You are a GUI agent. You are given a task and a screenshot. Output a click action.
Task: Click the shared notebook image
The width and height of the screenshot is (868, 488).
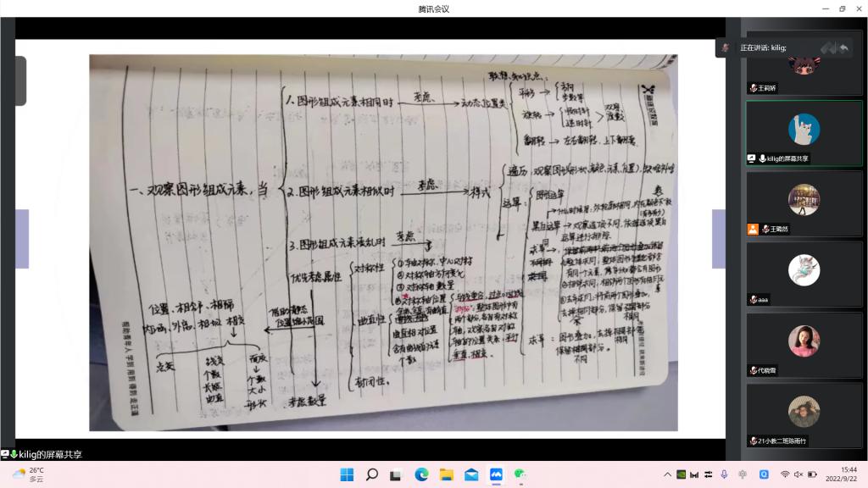tap(383, 242)
